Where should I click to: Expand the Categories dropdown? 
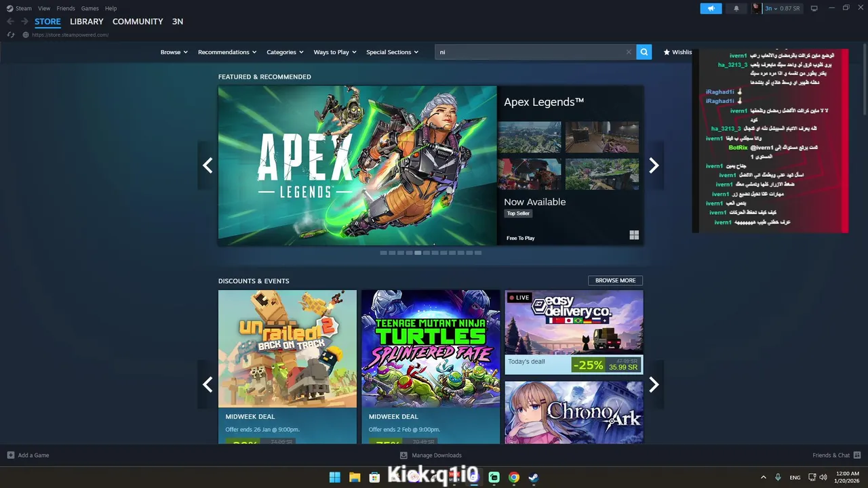(285, 52)
